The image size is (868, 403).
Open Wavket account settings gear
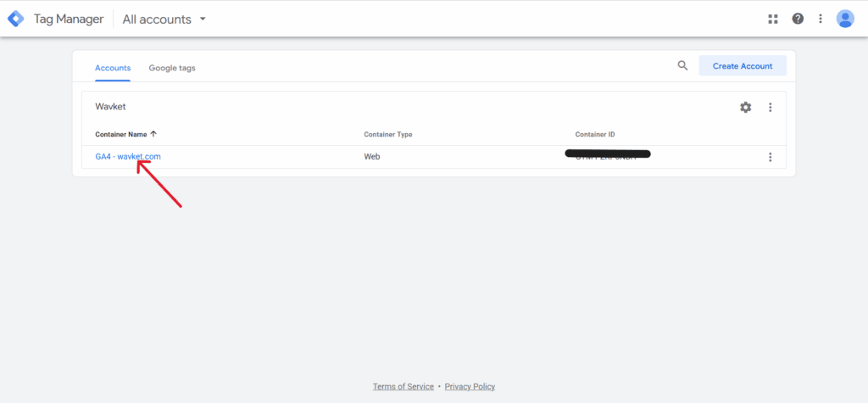pos(746,108)
